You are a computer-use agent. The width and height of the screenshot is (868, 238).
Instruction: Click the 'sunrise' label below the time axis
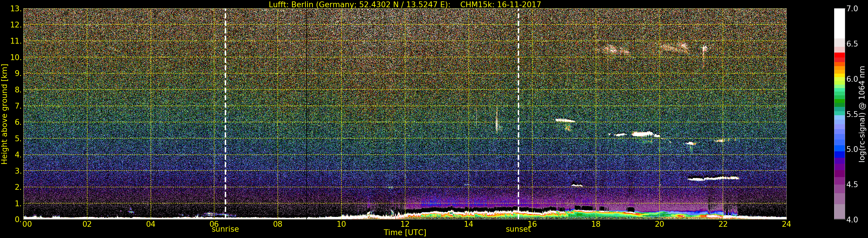[x=225, y=229]
